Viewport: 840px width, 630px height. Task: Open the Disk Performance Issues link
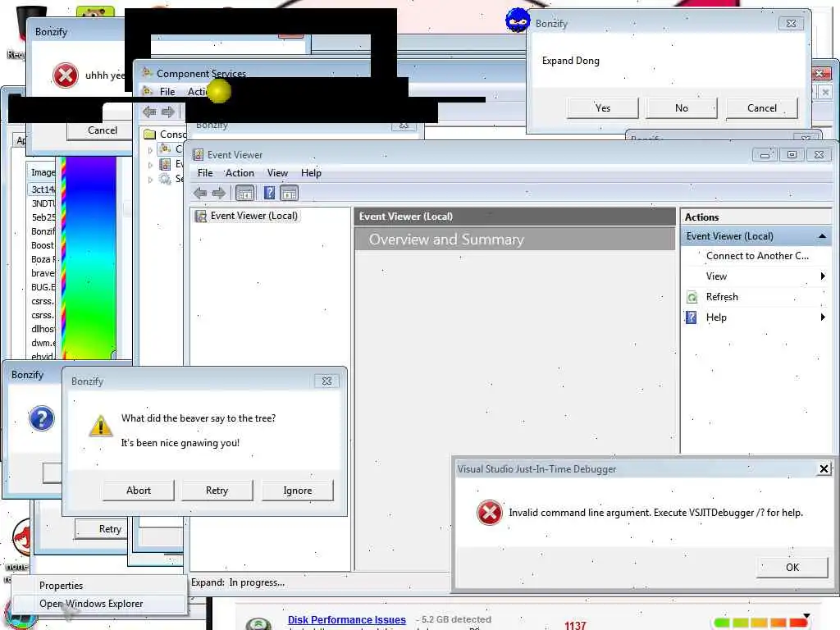click(x=347, y=620)
